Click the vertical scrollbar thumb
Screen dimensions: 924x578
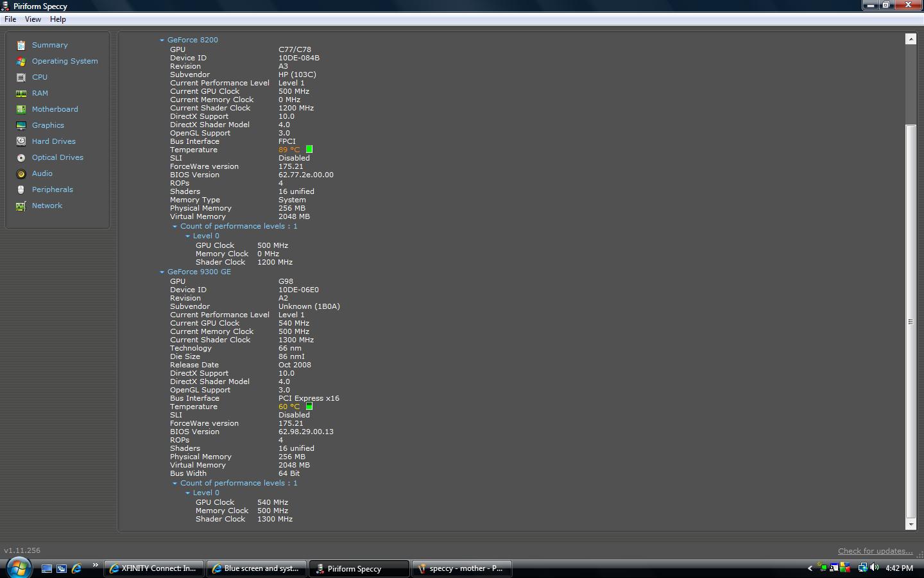(x=911, y=321)
